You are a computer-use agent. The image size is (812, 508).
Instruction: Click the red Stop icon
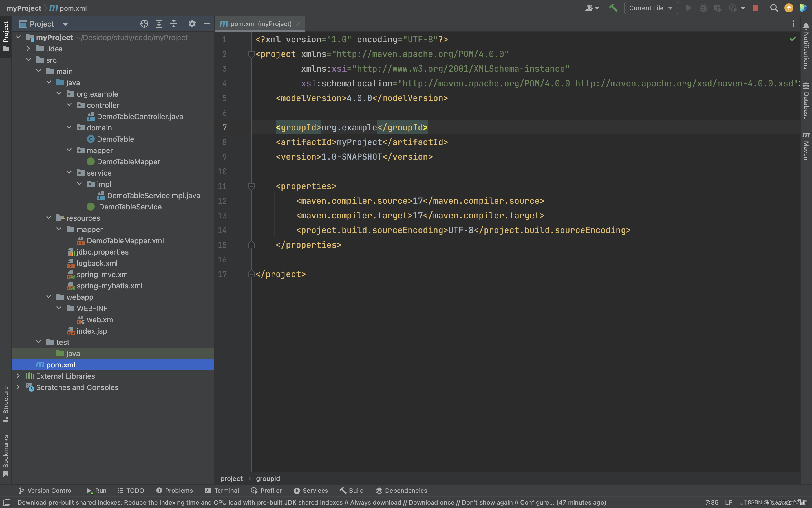755,8
